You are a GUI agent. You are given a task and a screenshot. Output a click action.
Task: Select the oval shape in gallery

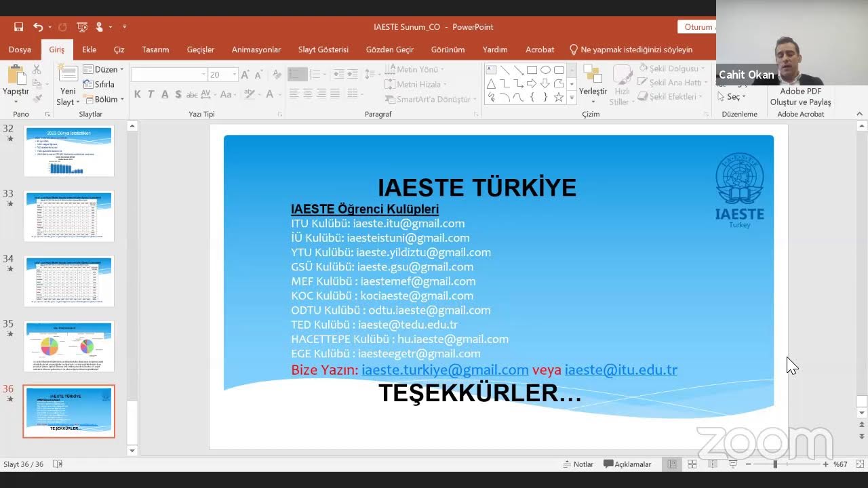click(545, 70)
